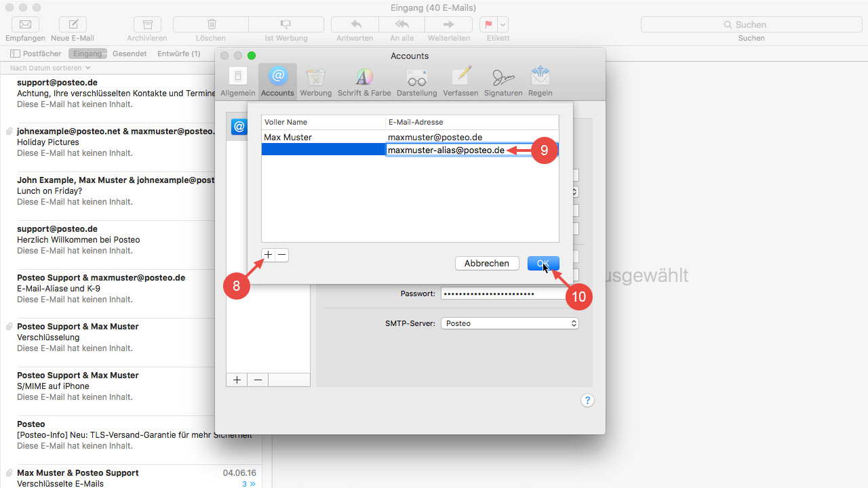Open the Nach Datum sortieren dropdown
The height and width of the screenshot is (488, 868).
[x=50, y=68]
